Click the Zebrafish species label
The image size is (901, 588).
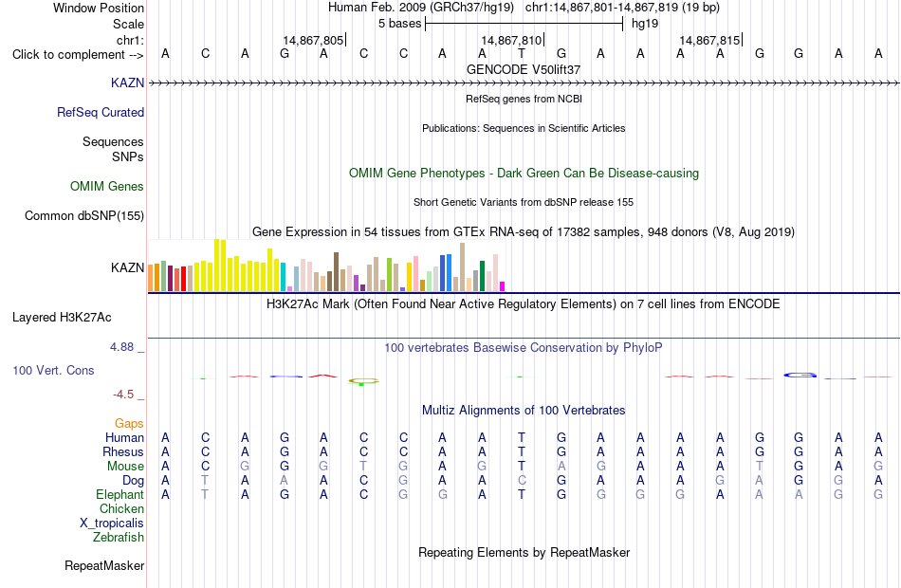point(119,537)
